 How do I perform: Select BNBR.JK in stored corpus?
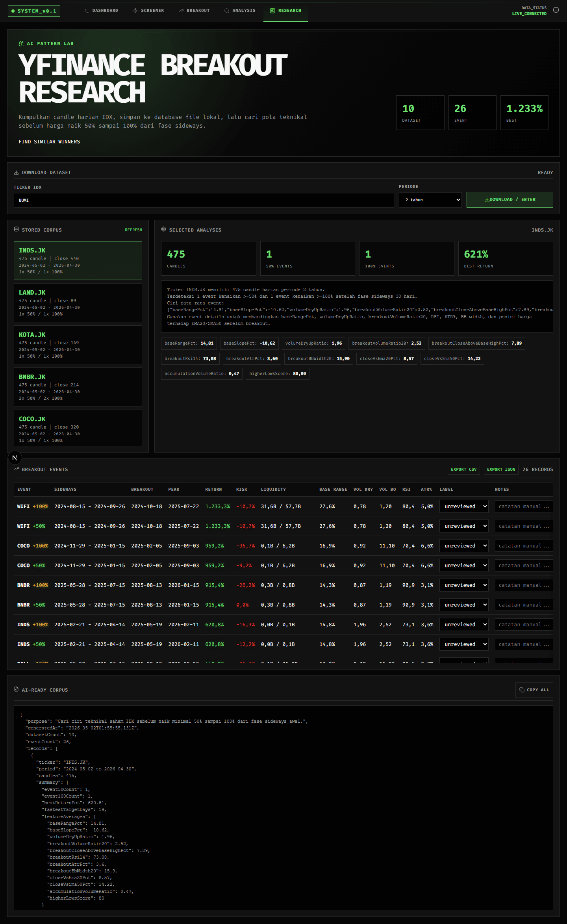click(x=78, y=387)
